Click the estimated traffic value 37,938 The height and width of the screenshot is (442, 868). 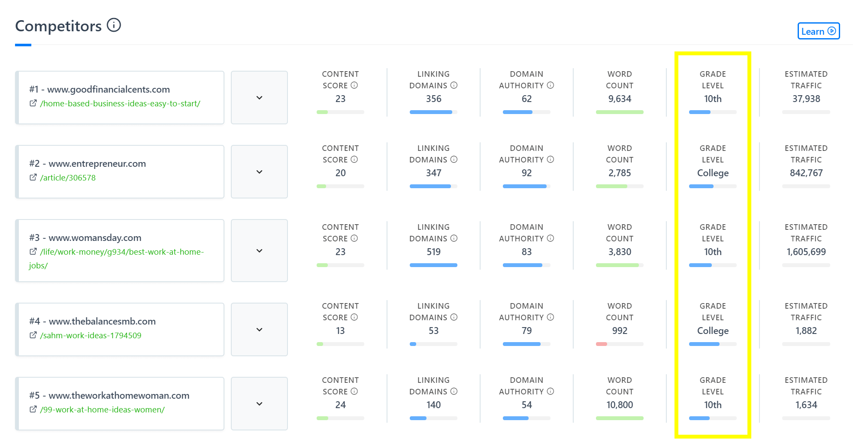(806, 99)
